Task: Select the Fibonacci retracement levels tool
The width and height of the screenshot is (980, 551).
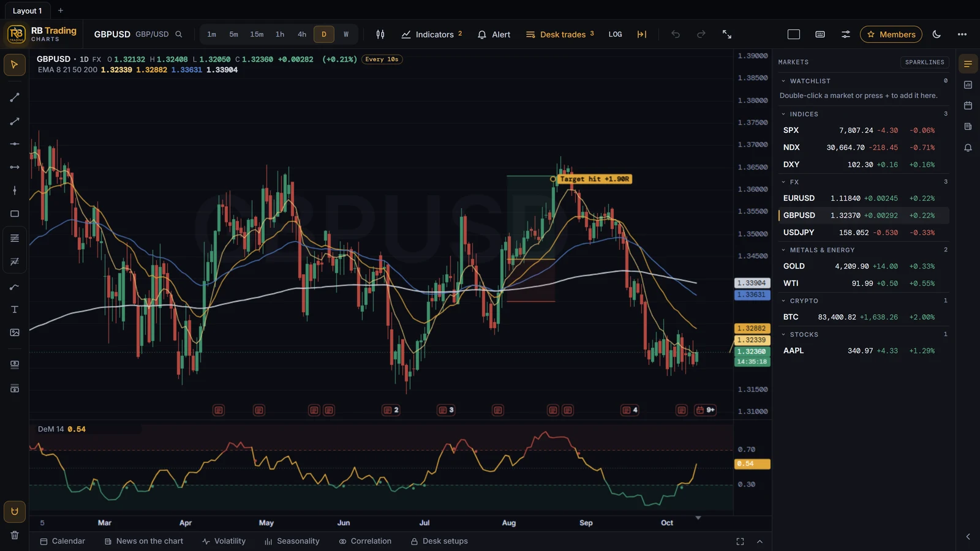Action: [15, 238]
